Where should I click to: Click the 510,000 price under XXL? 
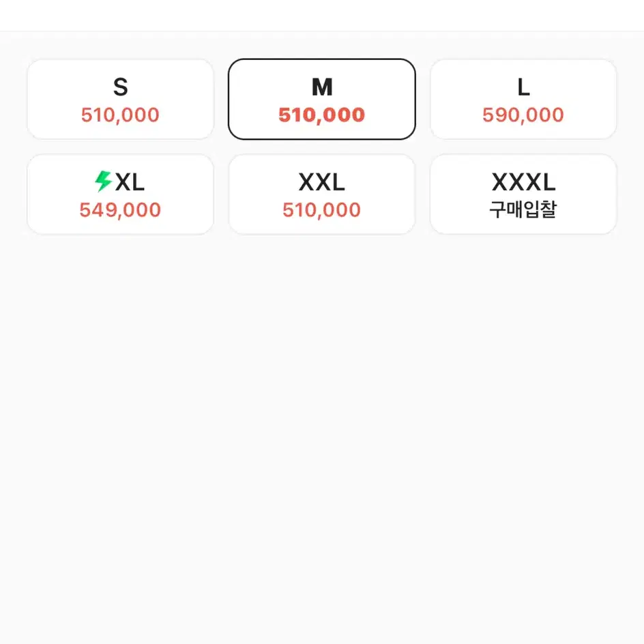tap(321, 210)
